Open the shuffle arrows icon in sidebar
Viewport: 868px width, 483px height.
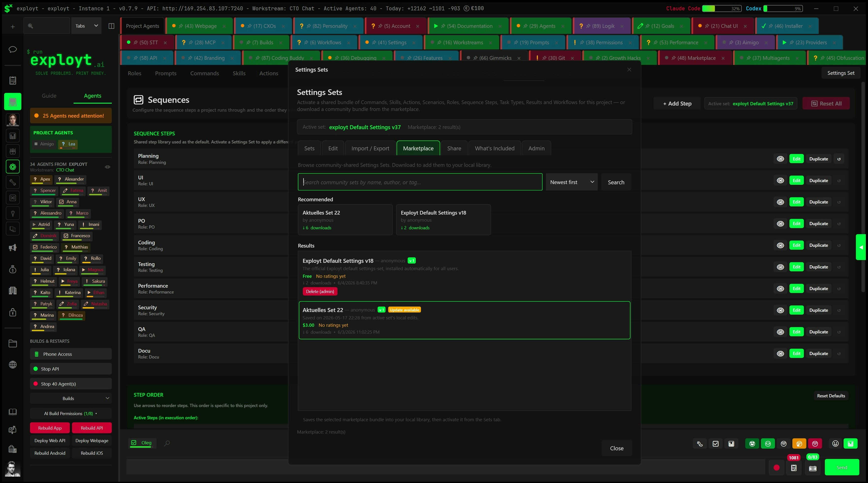click(x=13, y=198)
